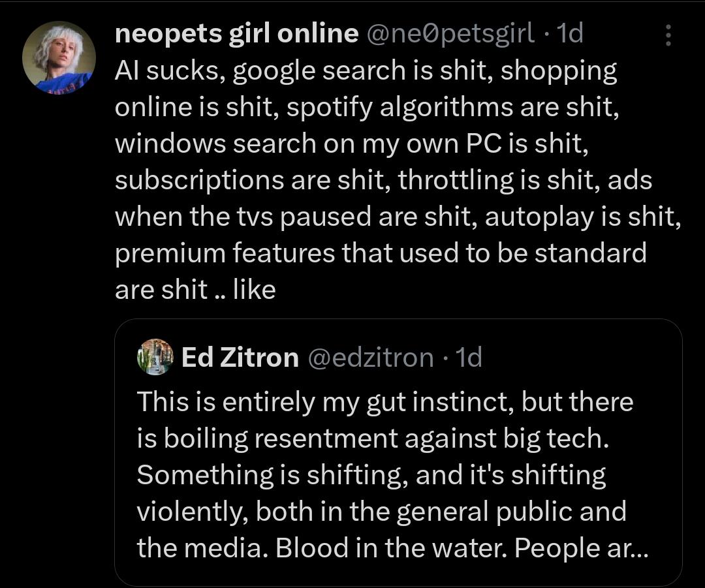Click the line 'windows search on my own PC'

pos(352,144)
